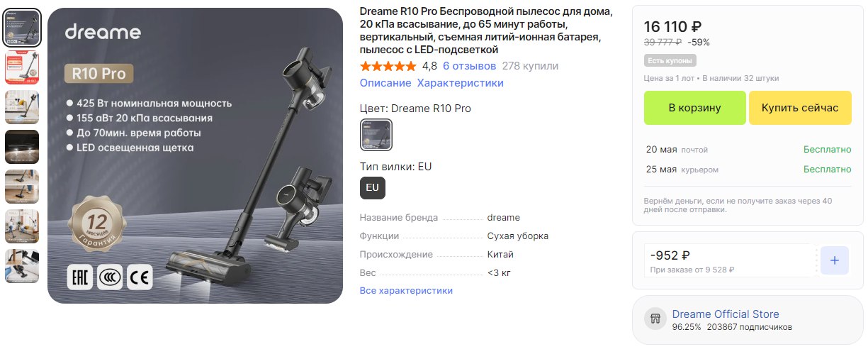This screenshot has width=868, height=359.
Task: Click the Купить сейчас button
Action: coord(800,108)
